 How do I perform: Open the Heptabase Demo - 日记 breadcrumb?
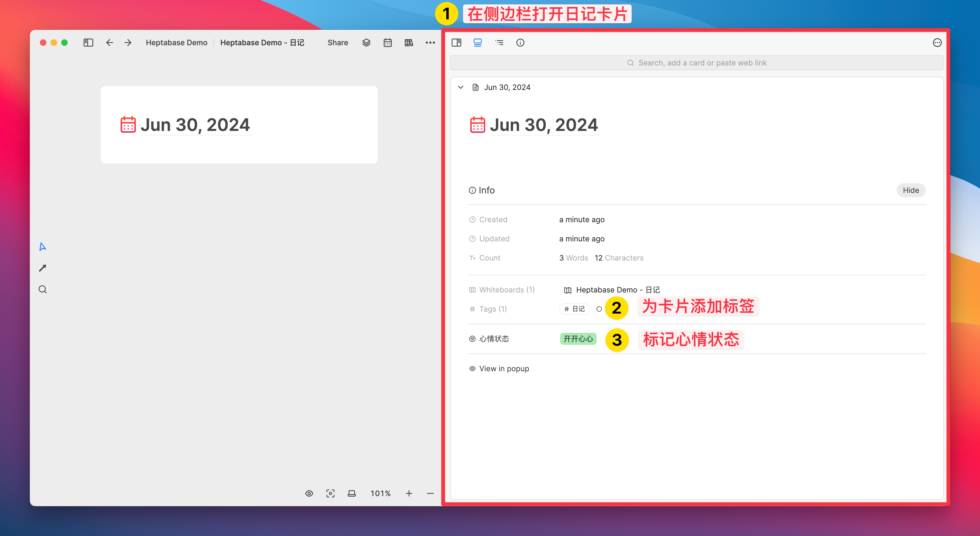[262, 43]
